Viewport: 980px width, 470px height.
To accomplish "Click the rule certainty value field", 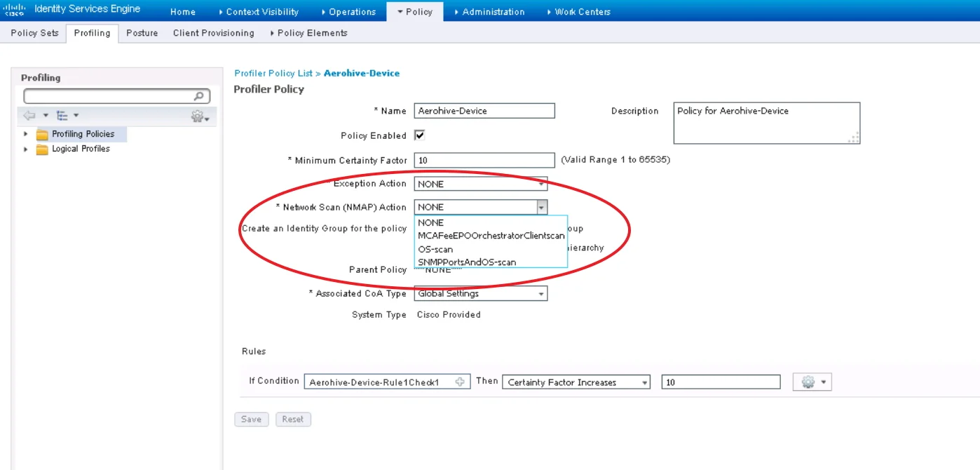I will click(x=721, y=382).
